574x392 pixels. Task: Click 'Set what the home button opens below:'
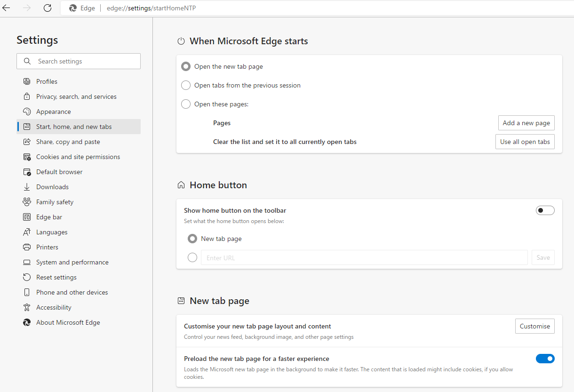234,221
